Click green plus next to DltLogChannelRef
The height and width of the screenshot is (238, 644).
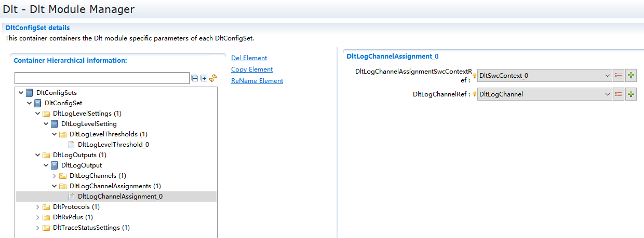(x=631, y=94)
